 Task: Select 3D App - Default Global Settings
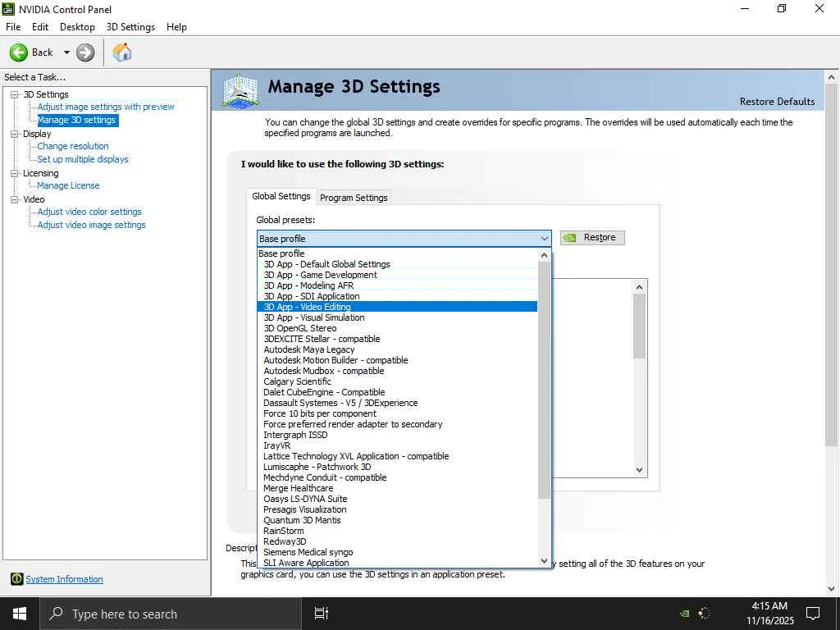click(397, 264)
